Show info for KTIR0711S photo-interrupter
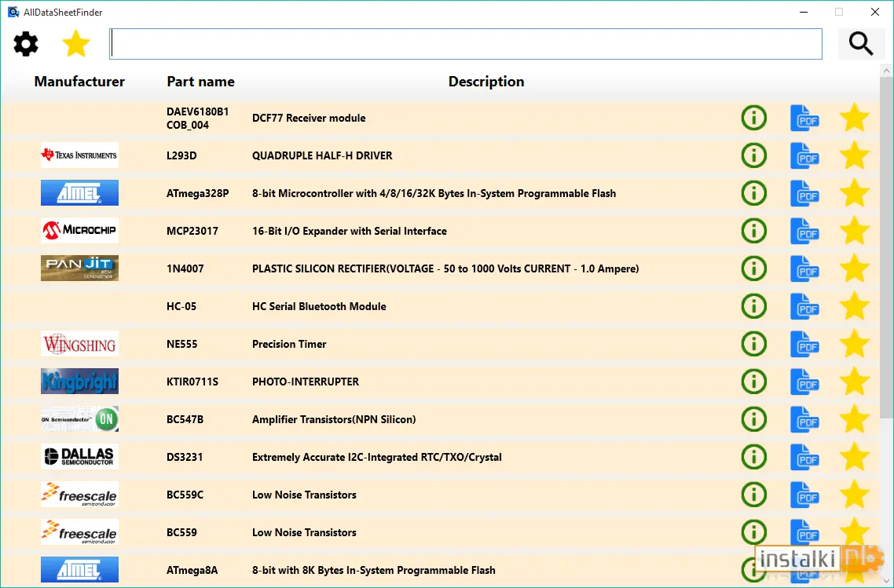894x588 pixels. [x=753, y=382]
